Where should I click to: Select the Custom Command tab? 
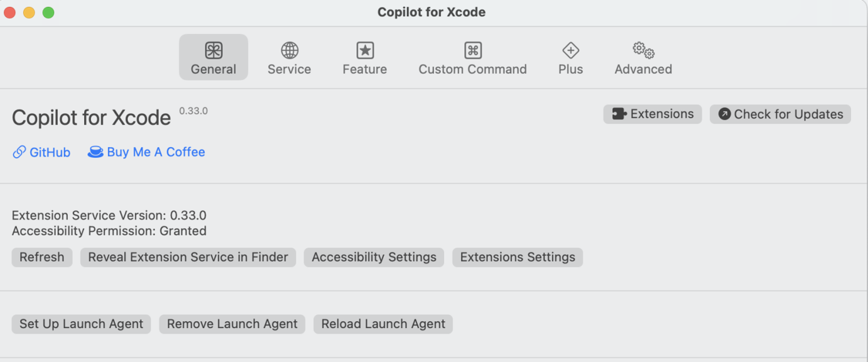tap(472, 58)
